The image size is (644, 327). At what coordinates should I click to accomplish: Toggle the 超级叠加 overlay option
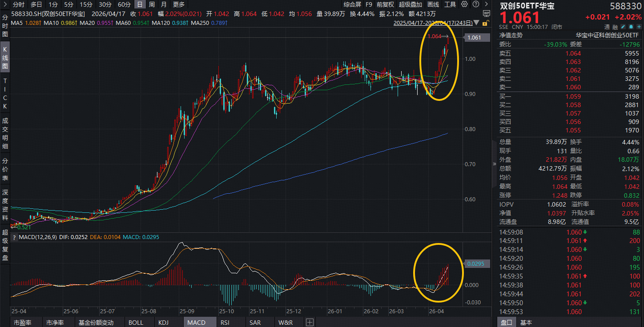tap(410, 4)
